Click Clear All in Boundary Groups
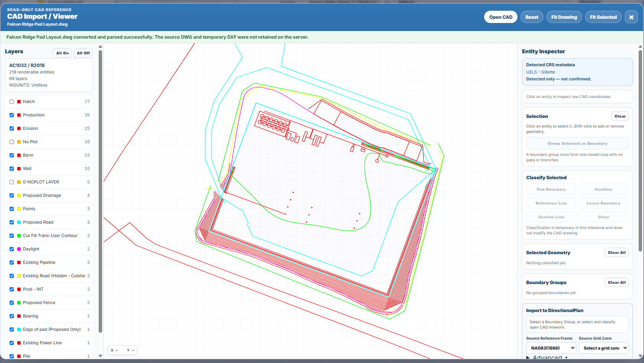The image size is (644, 363). pos(616,282)
